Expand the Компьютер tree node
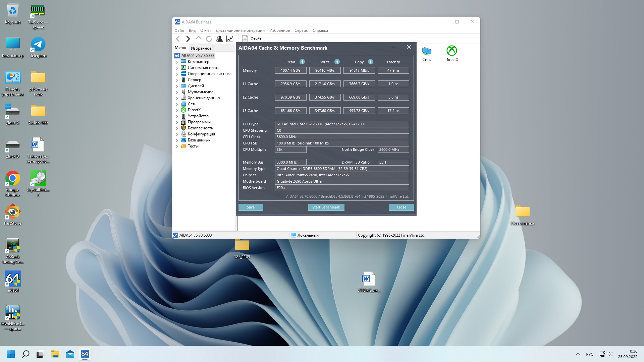The image size is (644, 362). 177,62
